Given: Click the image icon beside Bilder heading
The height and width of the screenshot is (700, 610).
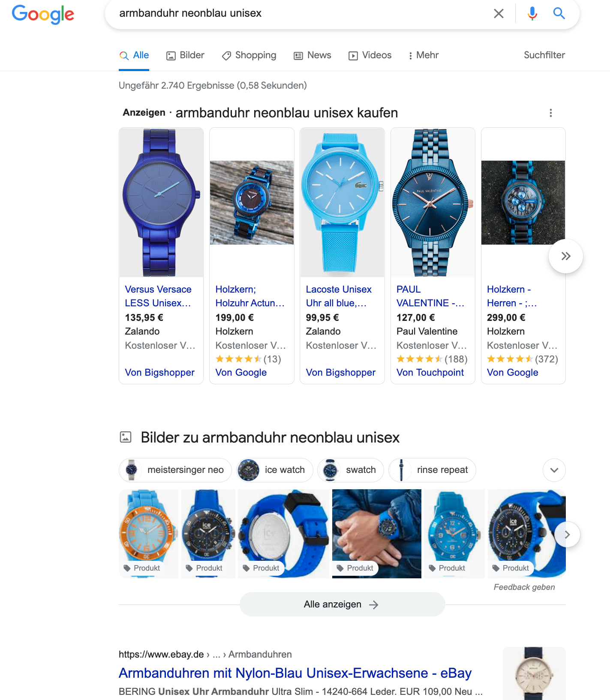Looking at the screenshot, I should pos(126,437).
